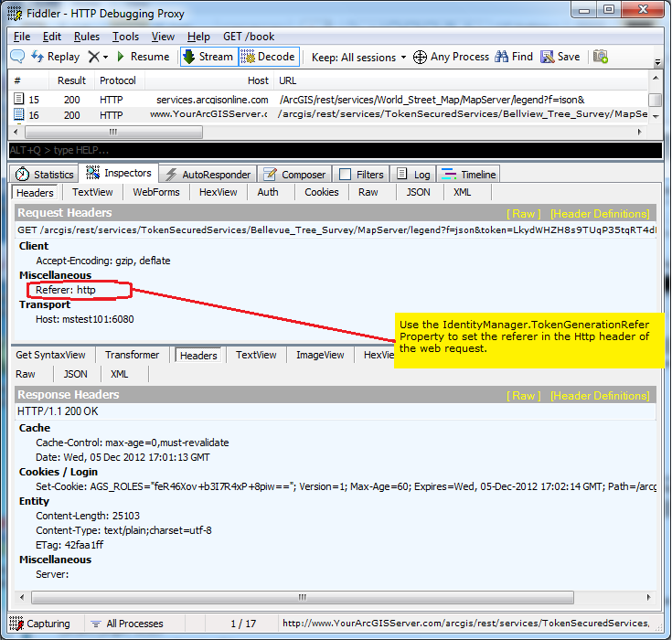Select Accept-Encoding: gzip, deflate line
Screen dimensions: 672x640
pos(102,261)
